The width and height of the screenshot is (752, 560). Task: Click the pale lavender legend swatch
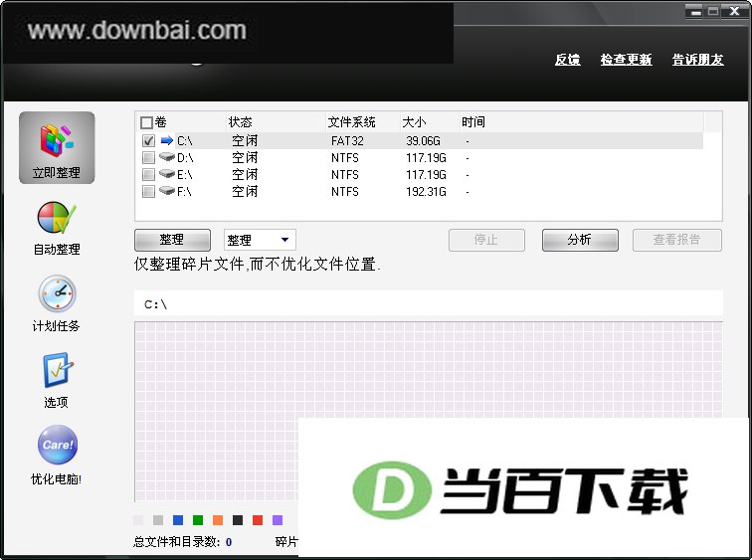click(x=138, y=520)
